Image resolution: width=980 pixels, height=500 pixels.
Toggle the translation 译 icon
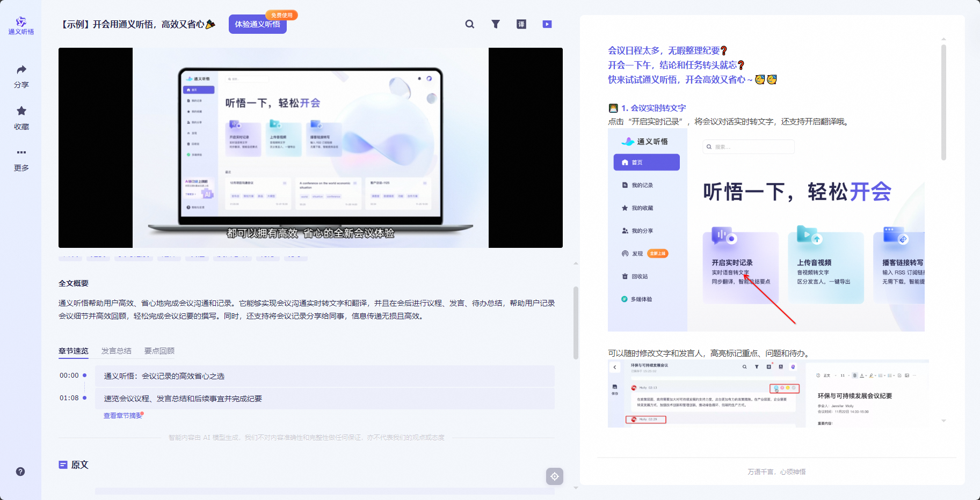pos(521,24)
